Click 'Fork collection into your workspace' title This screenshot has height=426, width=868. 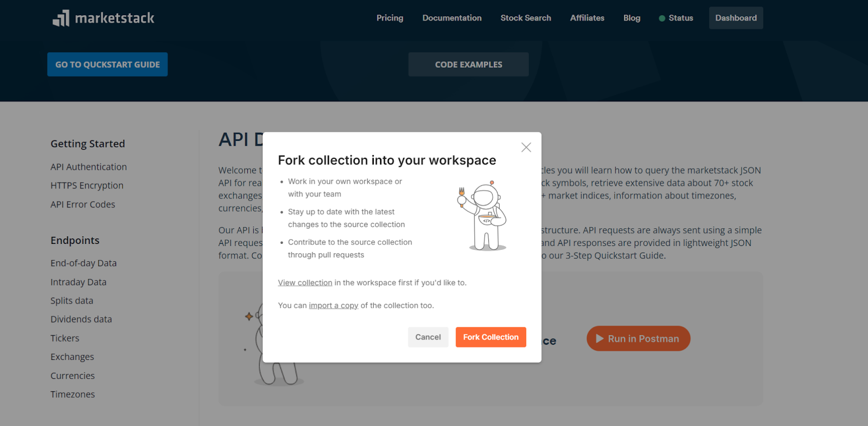tap(387, 160)
